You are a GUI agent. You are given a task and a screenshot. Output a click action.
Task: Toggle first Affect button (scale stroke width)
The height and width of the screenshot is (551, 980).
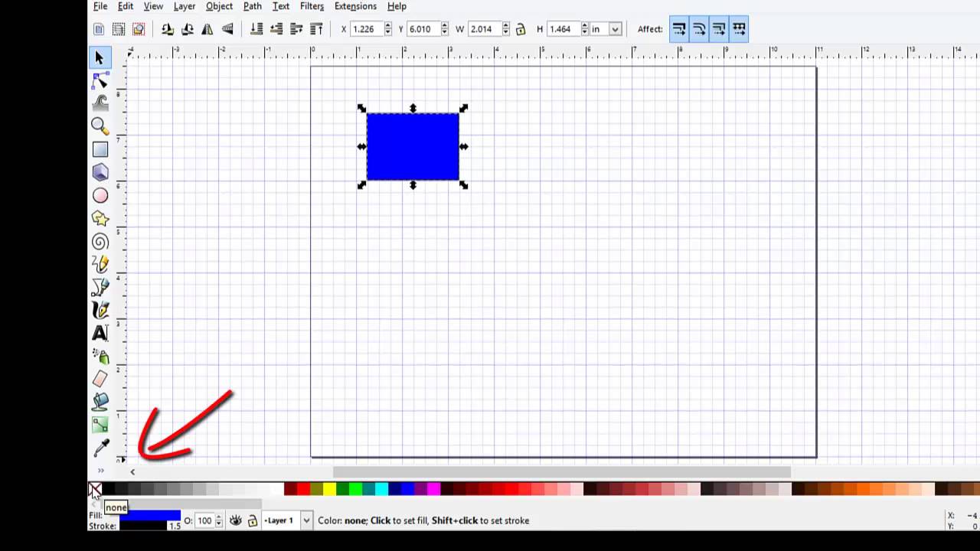coord(679,29)
